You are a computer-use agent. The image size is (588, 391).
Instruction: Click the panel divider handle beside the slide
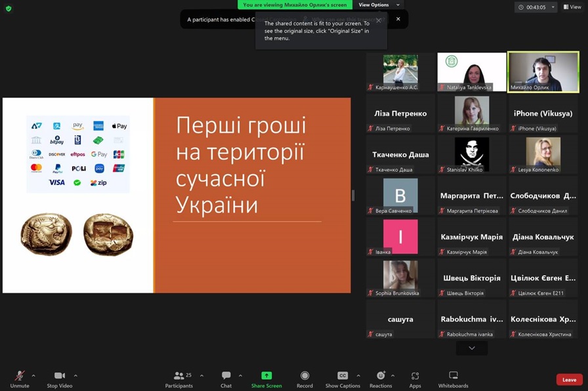[x=353, y=195]
